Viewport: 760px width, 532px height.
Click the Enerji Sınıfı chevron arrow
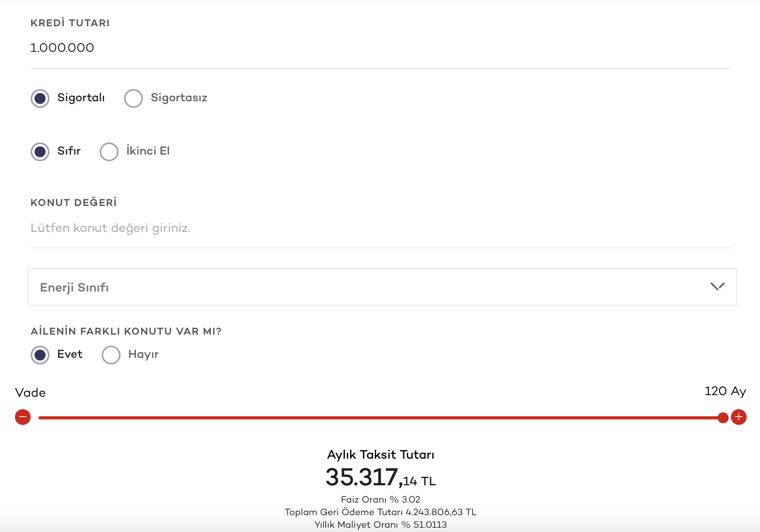coord(717,286)
